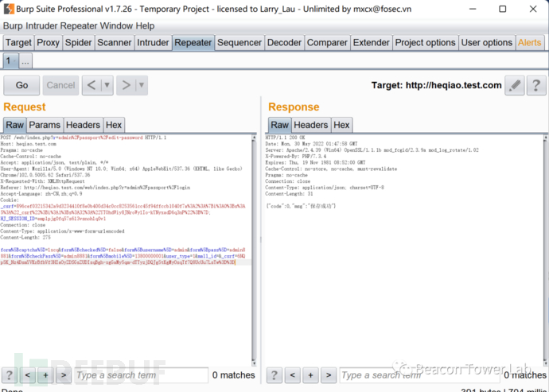Open the Intruder menu in menu bar
Screen dimensions: 549x392
[x=41, y=26]
